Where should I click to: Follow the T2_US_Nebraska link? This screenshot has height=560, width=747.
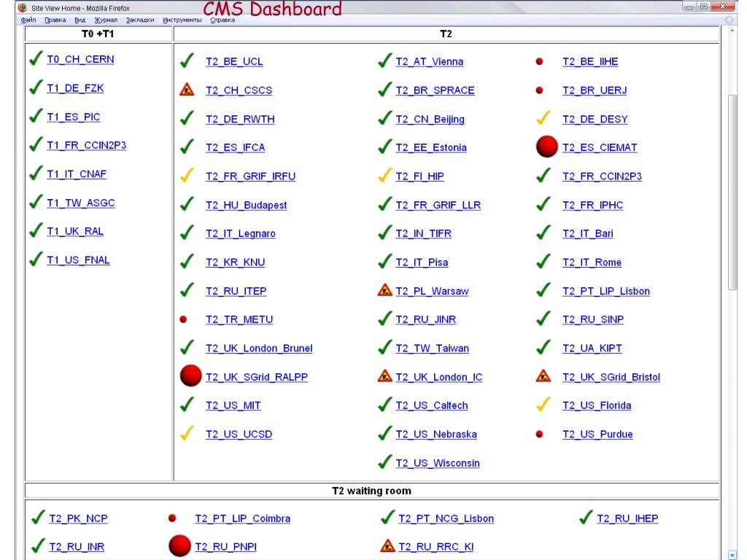point(436,435)
